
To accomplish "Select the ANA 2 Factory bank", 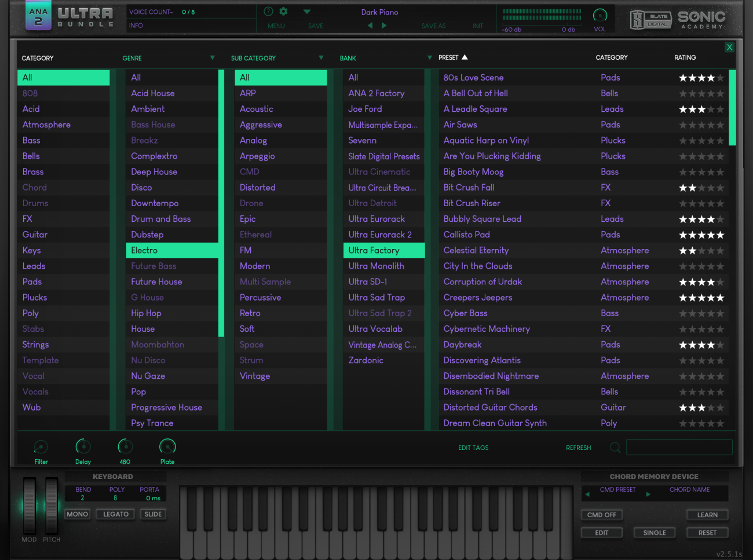I will tap(384, 93).
